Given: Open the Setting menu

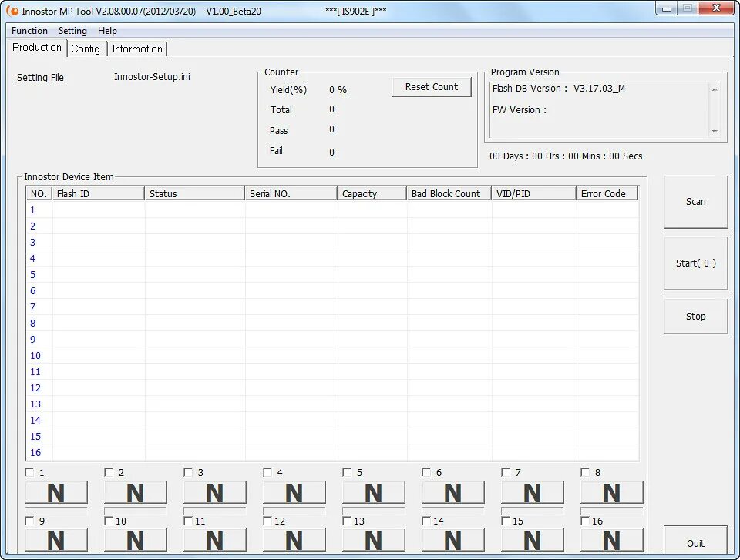Looking at the screenshot, I should [72, 31].
